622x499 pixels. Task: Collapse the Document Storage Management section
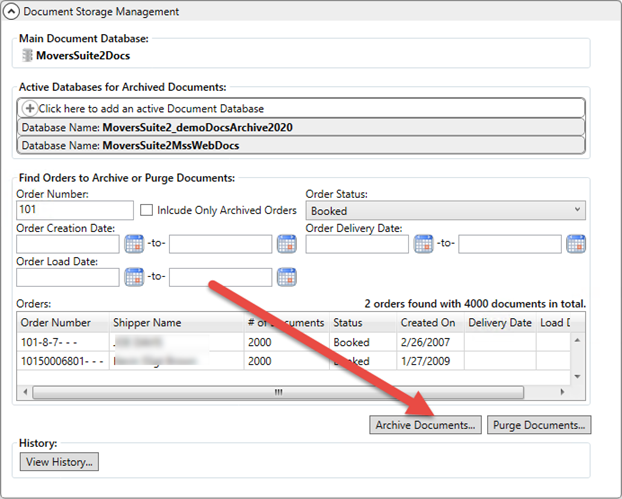point(11,12)
